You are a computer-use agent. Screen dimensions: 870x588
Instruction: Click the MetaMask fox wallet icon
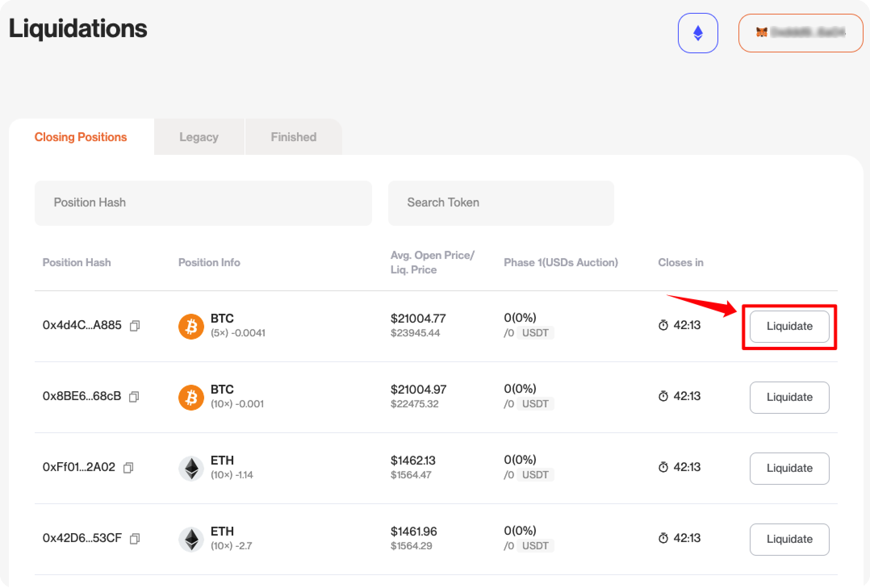click(x=761, y=32)
